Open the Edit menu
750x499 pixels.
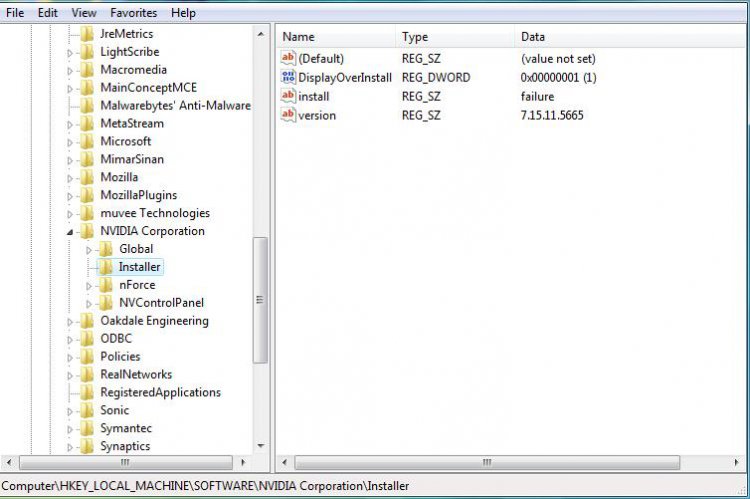tap(47, 13)
